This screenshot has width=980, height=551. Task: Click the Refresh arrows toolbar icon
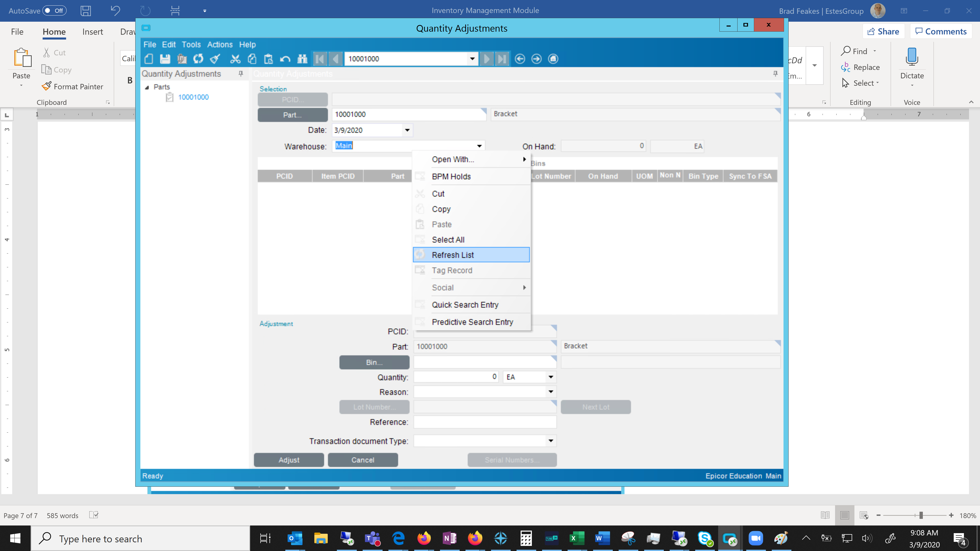pos(198,59)
